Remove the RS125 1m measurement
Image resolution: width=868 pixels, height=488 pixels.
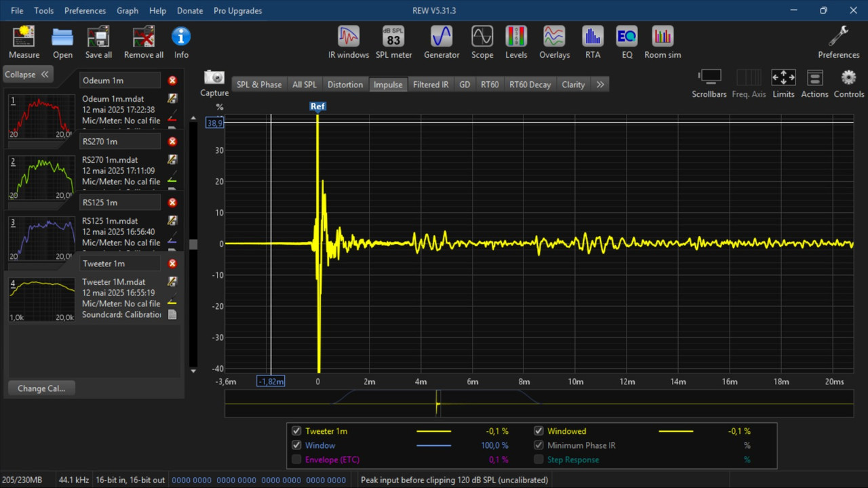[172, 203]
